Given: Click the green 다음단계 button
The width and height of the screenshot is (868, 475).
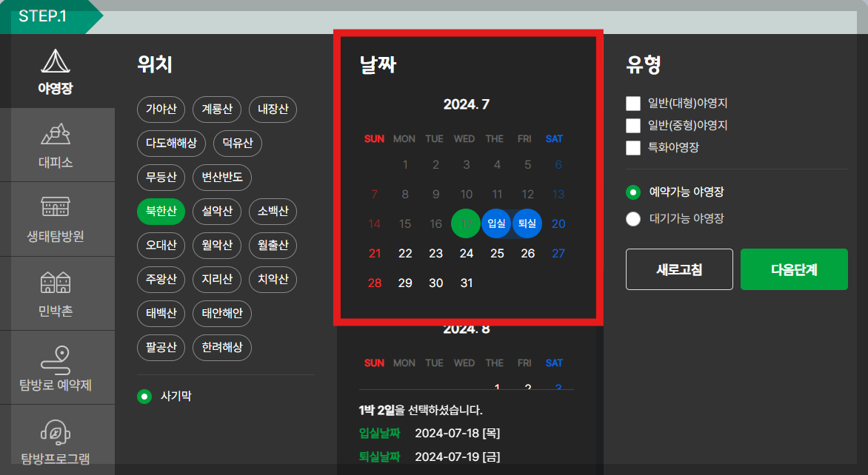Looking at the screenshot, I should (x=794, y=269).
